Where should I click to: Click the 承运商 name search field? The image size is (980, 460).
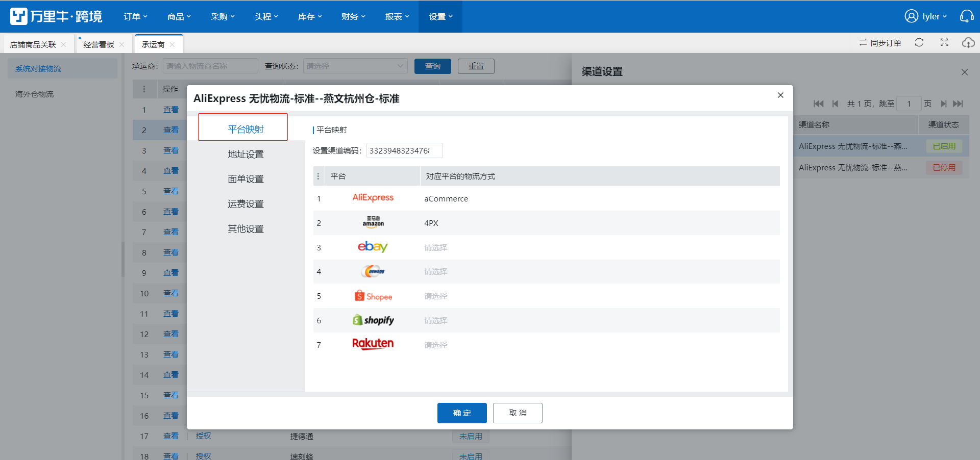click(210, 66)
